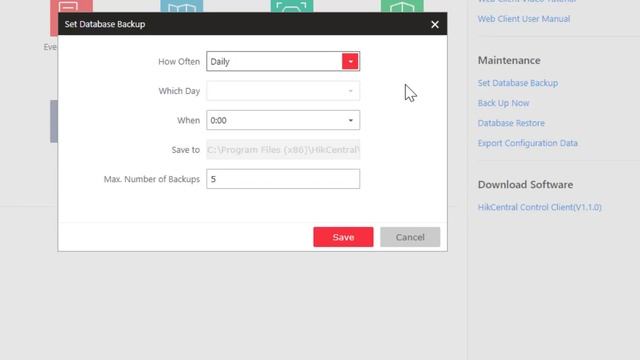Open the How Often dropdown arrow
640x360 pixels.
(x=350, y=61)
